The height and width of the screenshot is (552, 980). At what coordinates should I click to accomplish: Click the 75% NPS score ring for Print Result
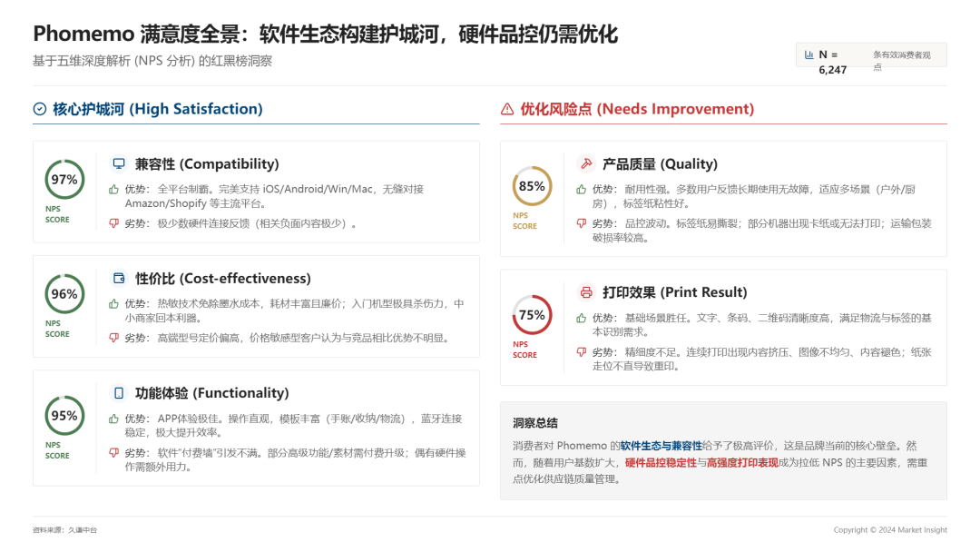pos(531,315)
